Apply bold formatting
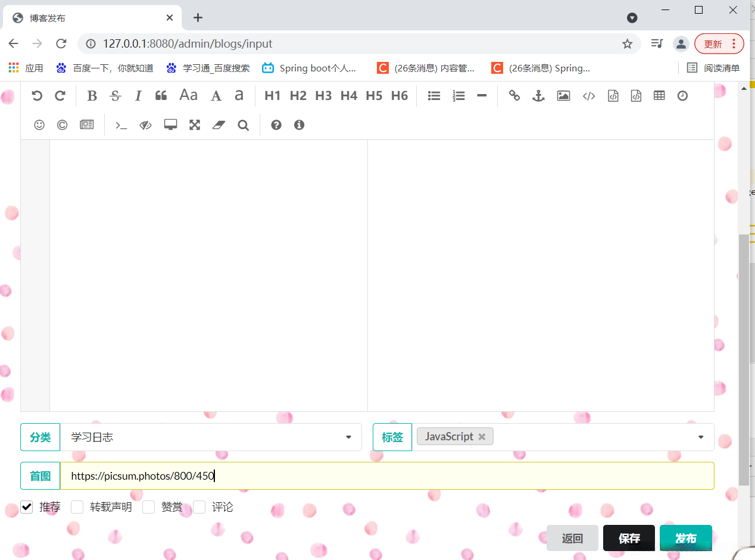This screenshot has height=560, width=755. pos(92,95)
